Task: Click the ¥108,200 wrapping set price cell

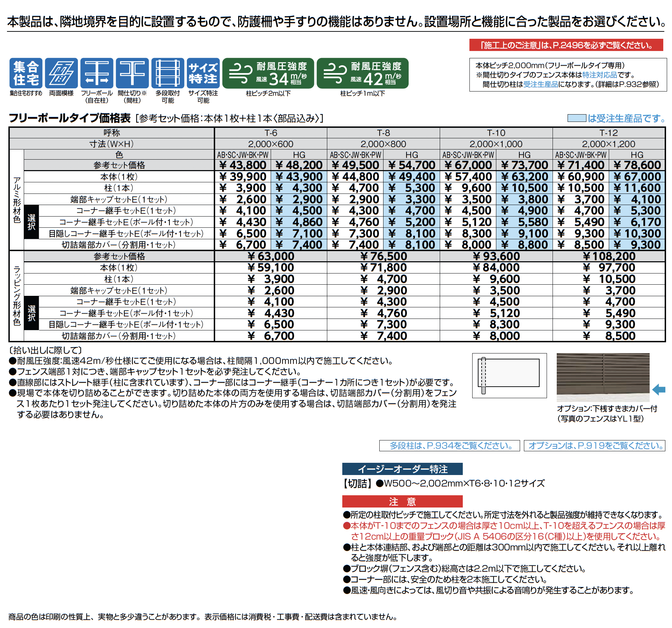Action: click(x=609, y=256)
